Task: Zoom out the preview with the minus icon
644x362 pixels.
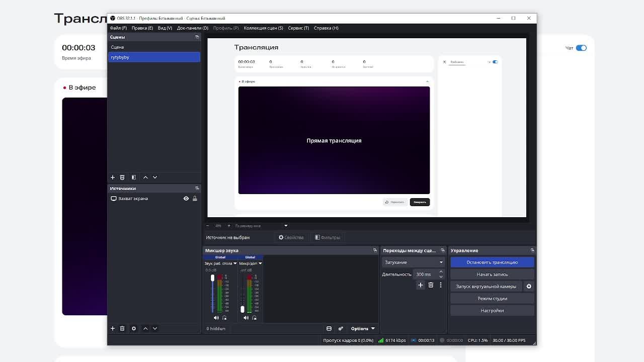Action: coord(208,226)
